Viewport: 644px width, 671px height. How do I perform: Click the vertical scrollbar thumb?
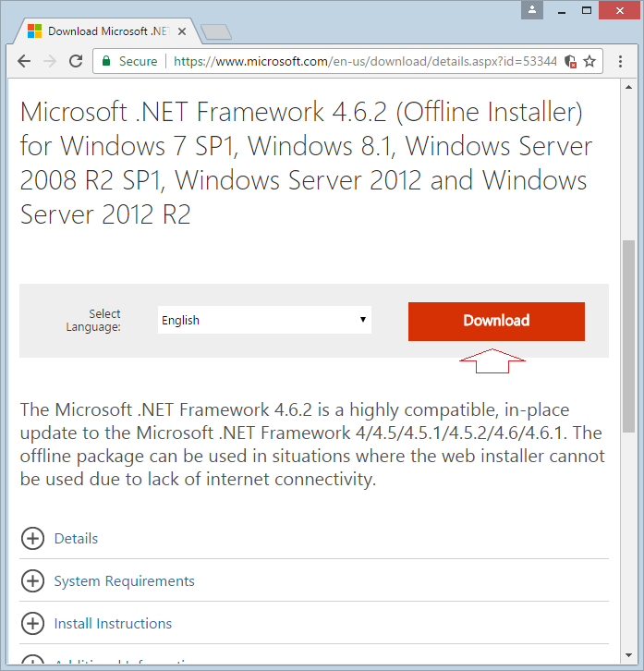click(x=628, y=336)
